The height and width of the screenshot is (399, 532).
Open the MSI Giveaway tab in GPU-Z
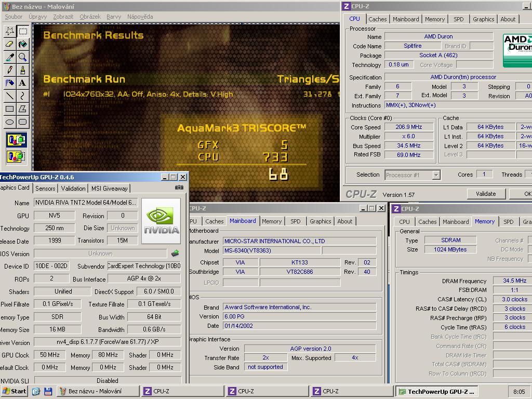109,188
